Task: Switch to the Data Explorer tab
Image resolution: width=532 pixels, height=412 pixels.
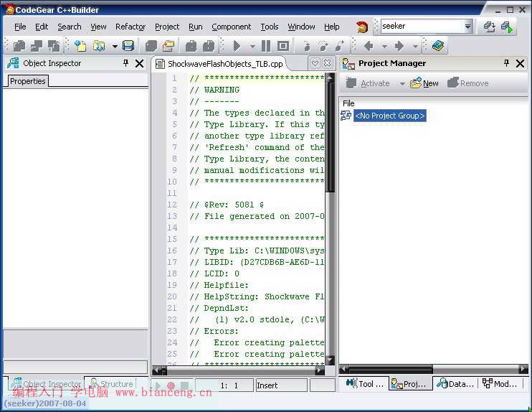Action: click(x=455, y=384)
